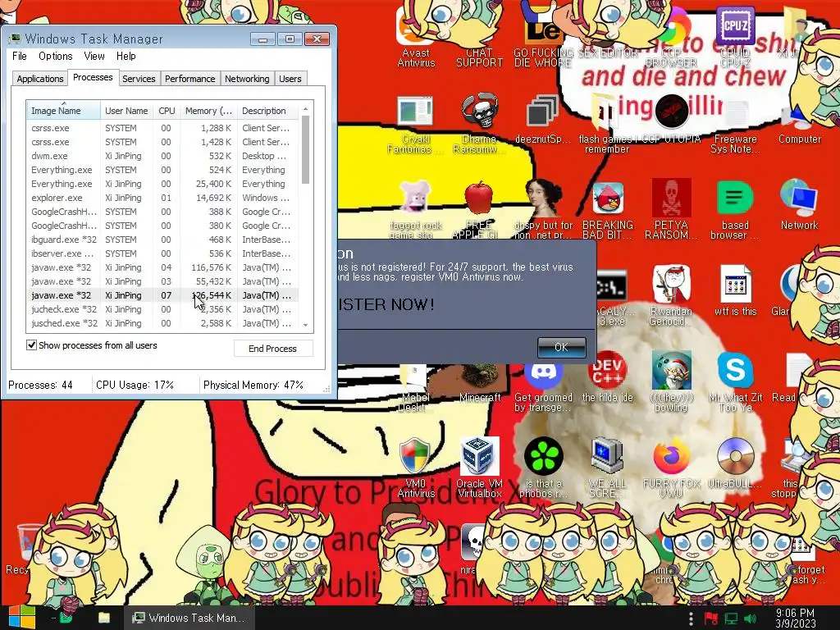
Task: Open the green flower ICQ icon
Action: click(543, 467)
